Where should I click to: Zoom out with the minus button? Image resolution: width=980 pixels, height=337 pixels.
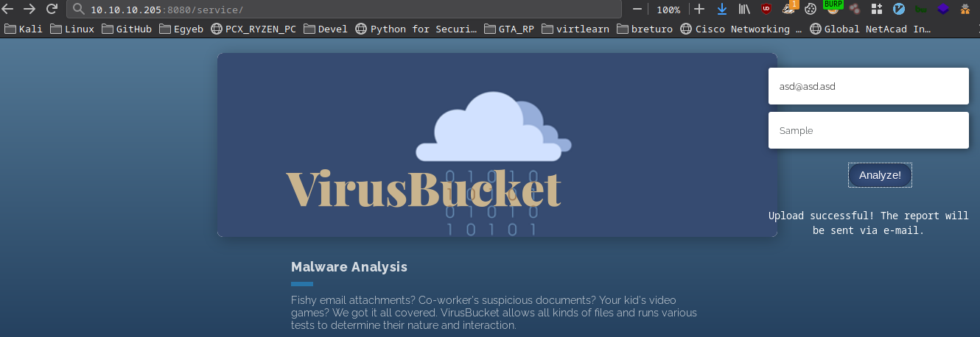pyautogui.click(x=637, y=10)
